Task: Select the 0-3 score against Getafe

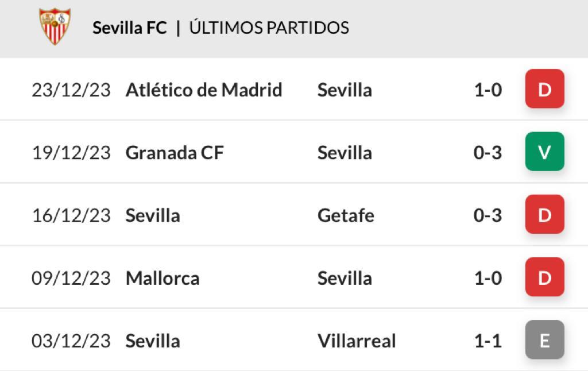Action: pyautogui.click(x=488, y=215)
